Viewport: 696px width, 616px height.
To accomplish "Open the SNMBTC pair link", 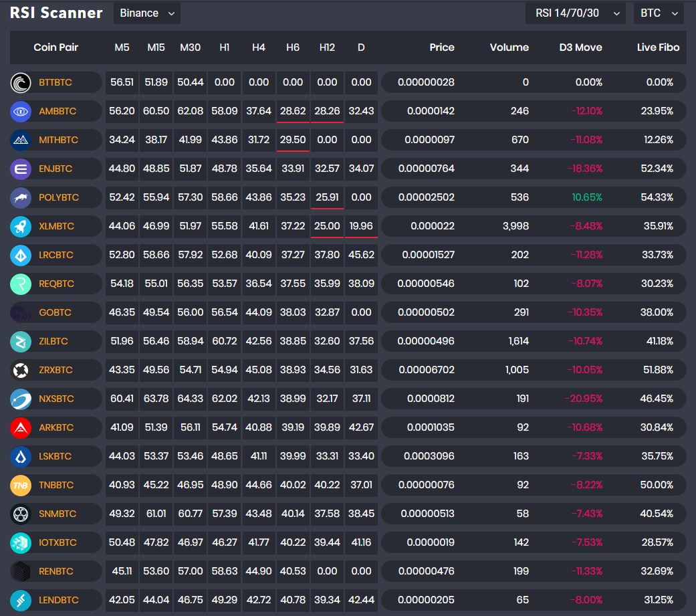I will (57, 514).
